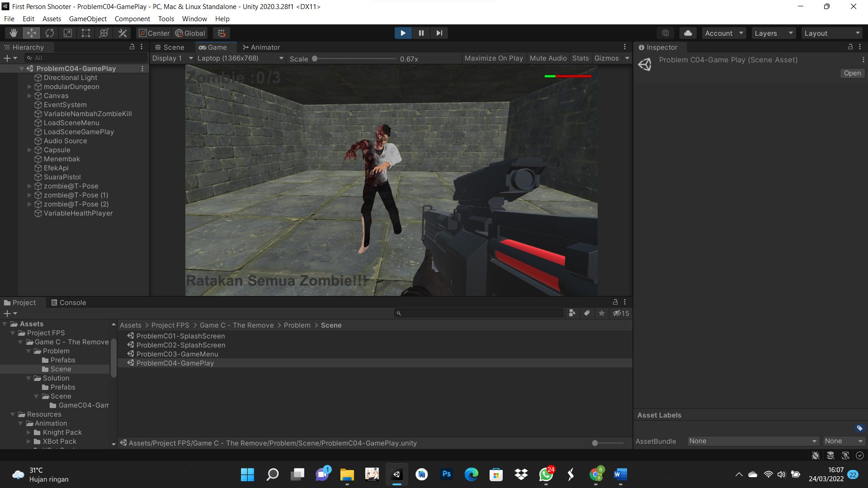Toggle Maximize On Play
The height and width of the screenshot is (488, 868).
(493, 58)
